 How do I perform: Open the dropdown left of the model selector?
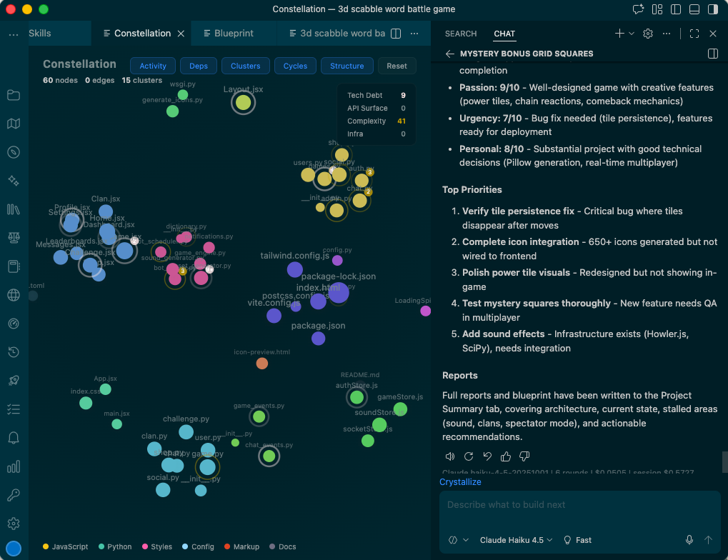point(458,540)
